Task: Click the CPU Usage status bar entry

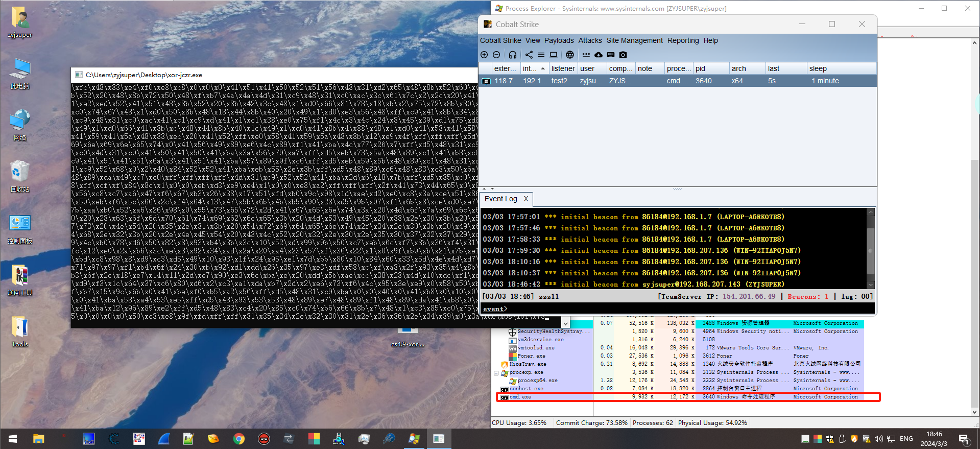Action: click(x=519, y=423)
